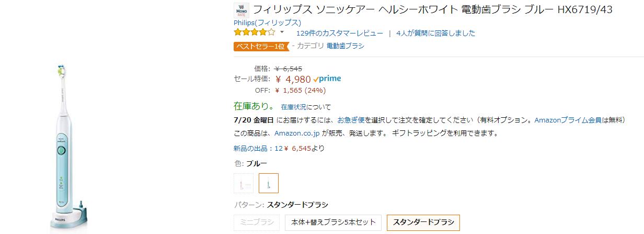
Task: Select the blue color swatch
Action: click(x=268, y=183)
